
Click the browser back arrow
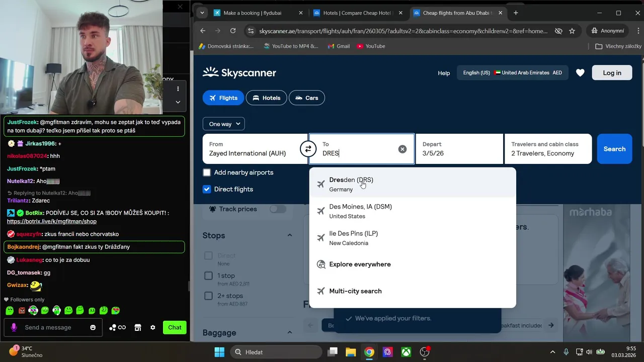pyautogui.click(x=203, y=31)
